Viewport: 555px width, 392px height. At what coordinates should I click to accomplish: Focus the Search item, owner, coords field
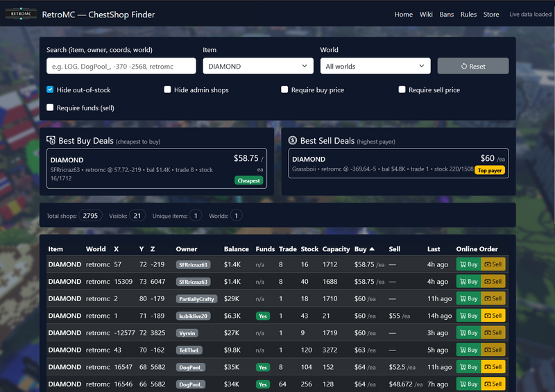click(x=121, y=66)
